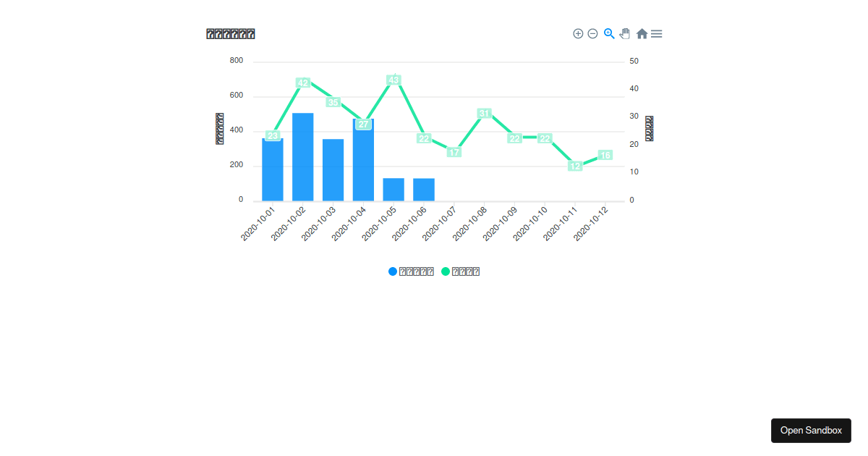Click the x-axis label 2020-10-01

258,223
